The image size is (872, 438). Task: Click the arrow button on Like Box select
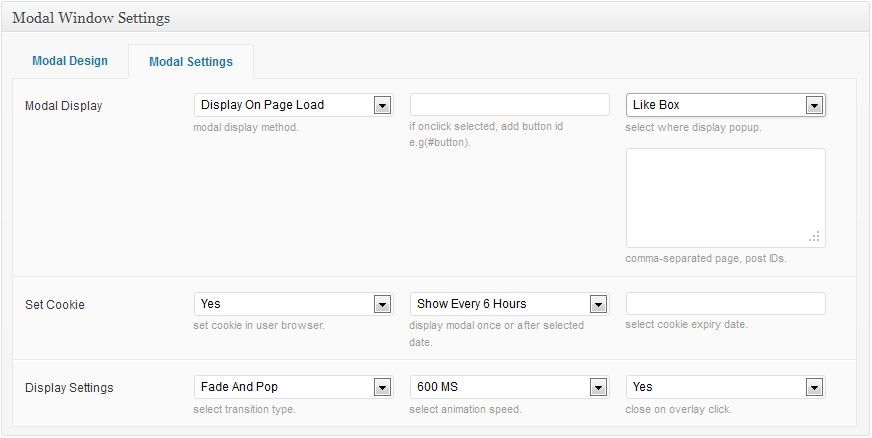coord(814,105)
